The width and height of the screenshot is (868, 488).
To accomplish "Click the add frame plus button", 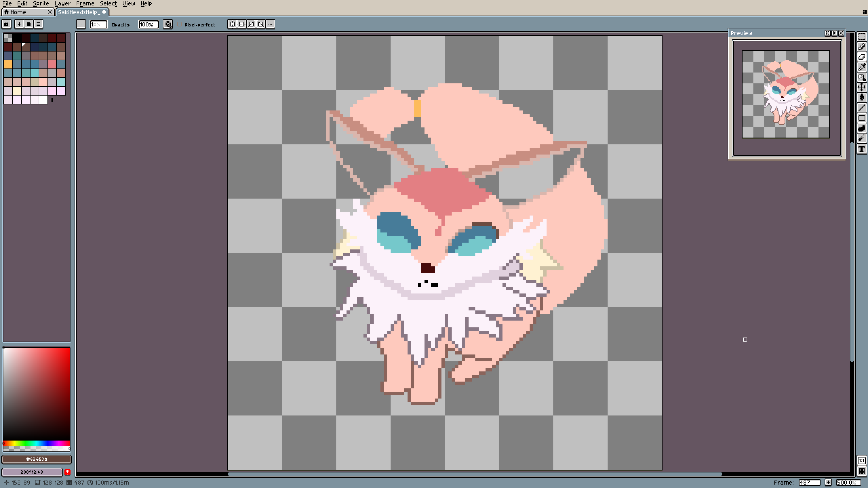I will (828, 482).
